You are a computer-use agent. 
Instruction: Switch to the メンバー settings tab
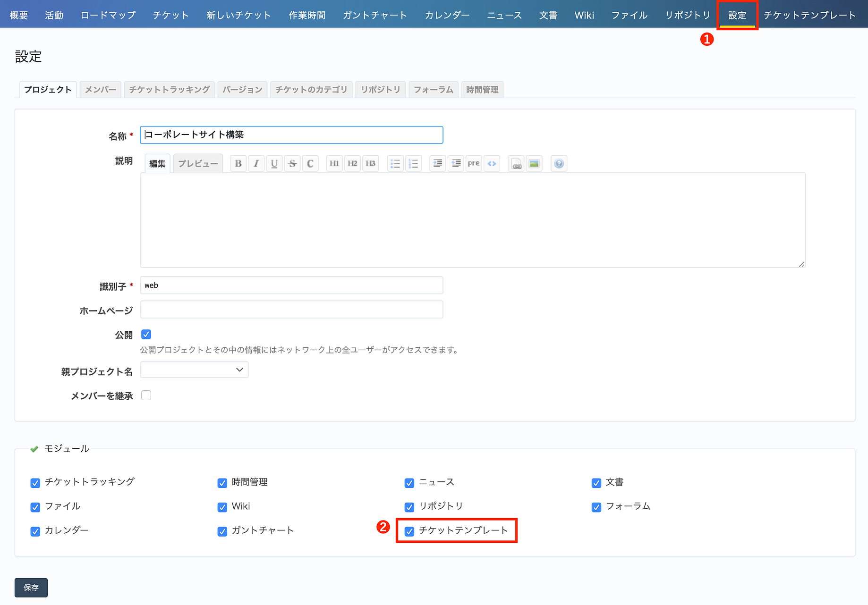click(x=100, y=89)
